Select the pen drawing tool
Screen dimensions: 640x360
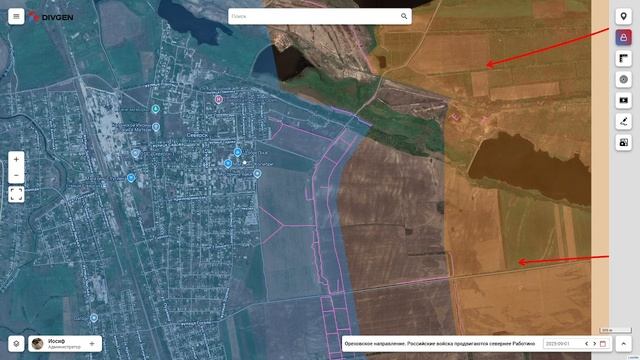tap(623, 121)
